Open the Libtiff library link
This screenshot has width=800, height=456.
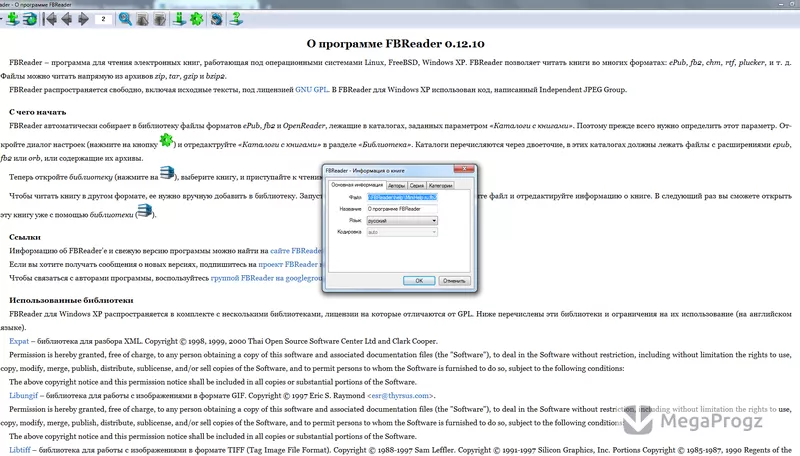20,450
